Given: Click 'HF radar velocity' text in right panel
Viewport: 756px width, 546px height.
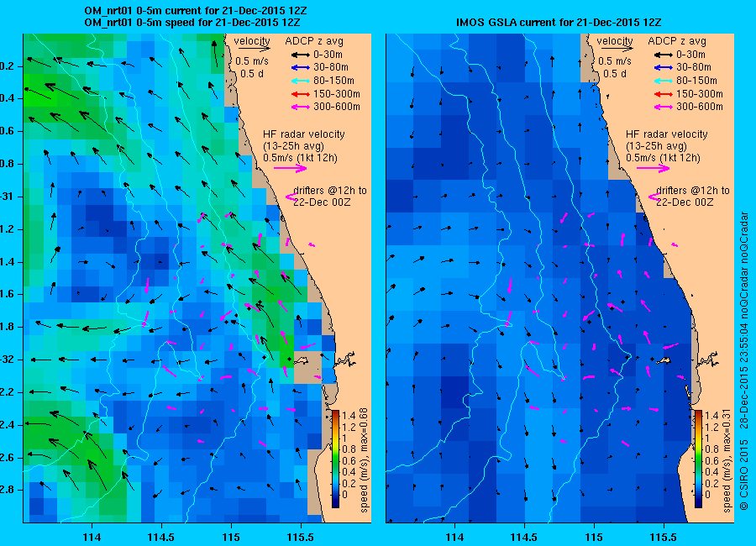Looking at the screenshot, I should [667, 134].
